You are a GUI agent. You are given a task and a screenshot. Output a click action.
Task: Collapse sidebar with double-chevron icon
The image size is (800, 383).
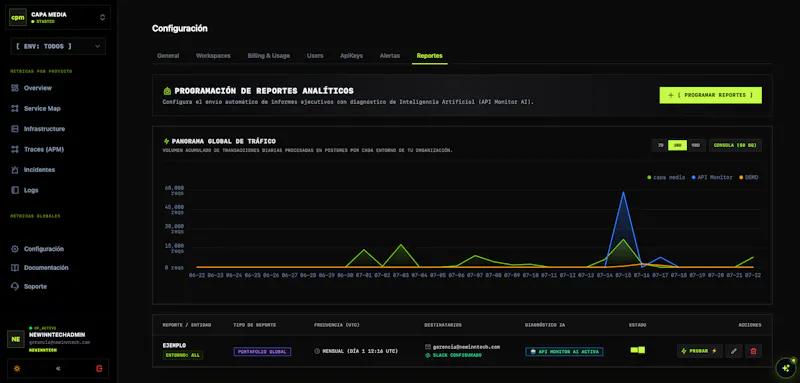click(x=58, y=368)
